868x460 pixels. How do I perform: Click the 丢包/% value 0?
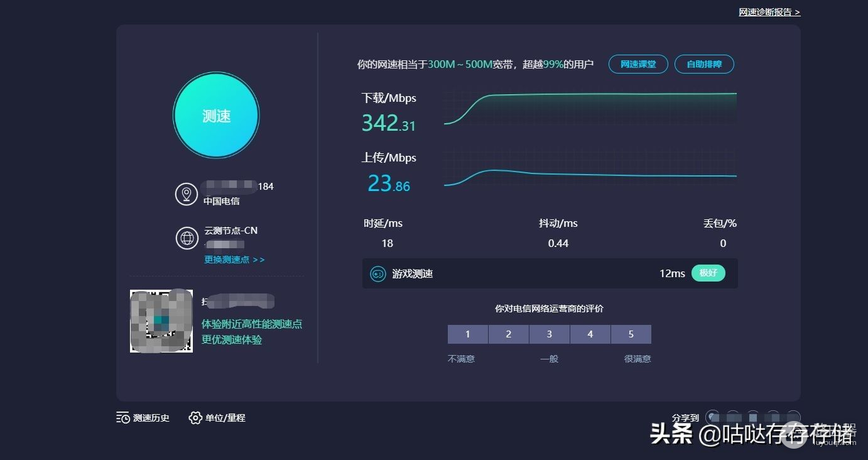723,243
